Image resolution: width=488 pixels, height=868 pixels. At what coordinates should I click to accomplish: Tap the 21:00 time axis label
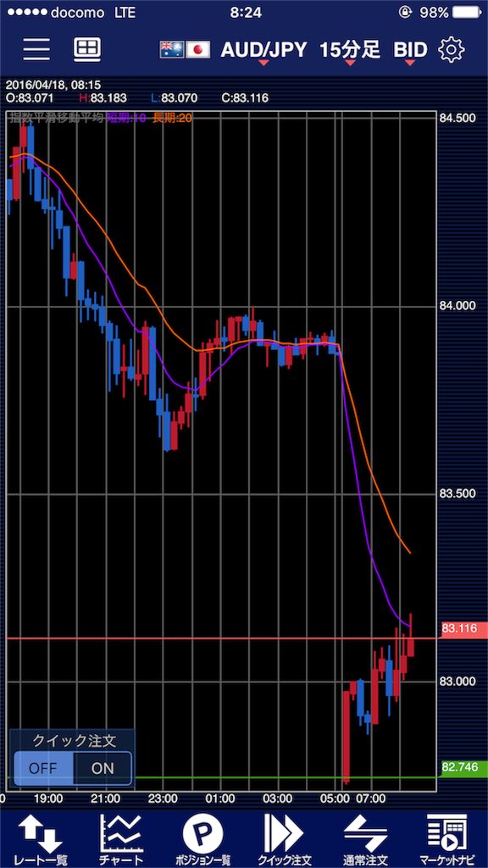[105, 798]
